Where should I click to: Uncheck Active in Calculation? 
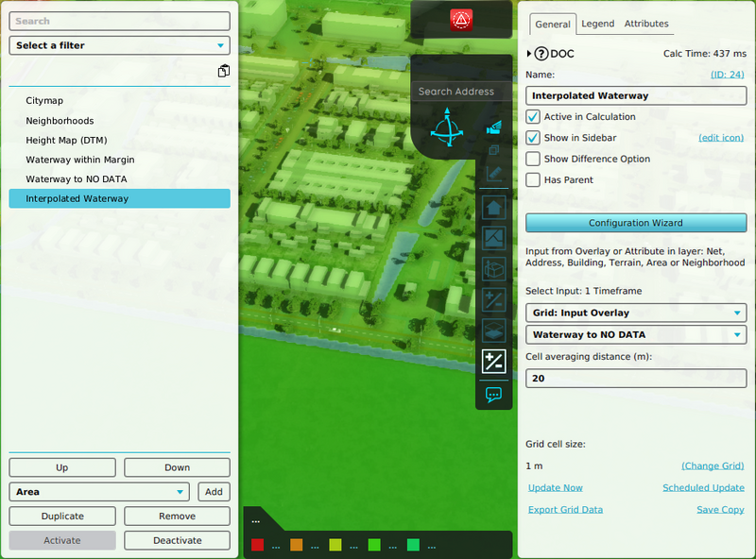(x=533, y=117)
